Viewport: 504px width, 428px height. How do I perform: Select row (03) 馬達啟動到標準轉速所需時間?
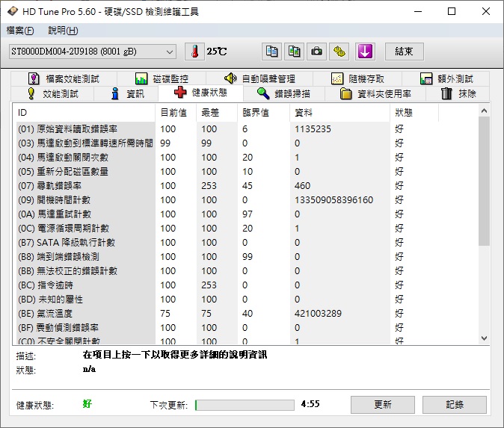[248, 143]
